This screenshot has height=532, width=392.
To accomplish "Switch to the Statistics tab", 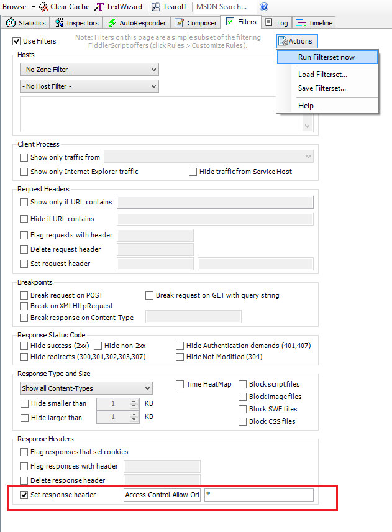I will coord(25,23).
